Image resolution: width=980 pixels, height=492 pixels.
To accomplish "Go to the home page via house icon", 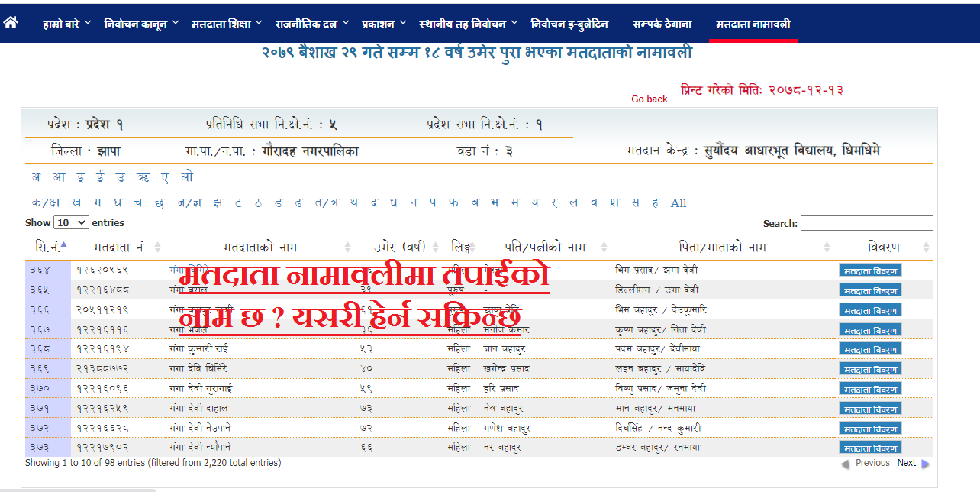I will [x=11, y=23].
